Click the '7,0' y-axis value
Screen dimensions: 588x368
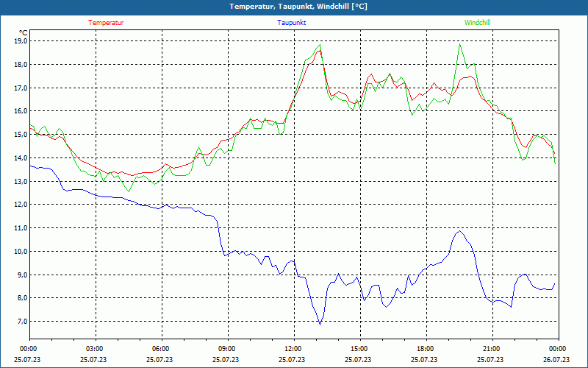coord(22,322)
